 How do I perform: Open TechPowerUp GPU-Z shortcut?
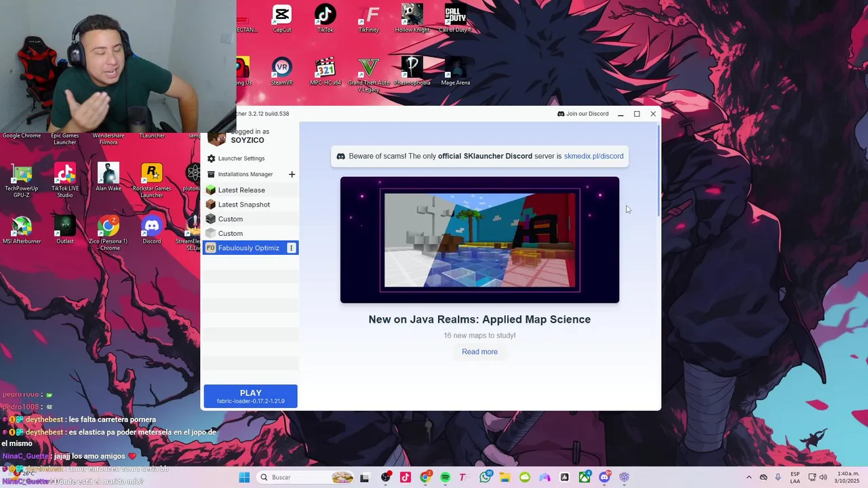[x=22, y=180]
